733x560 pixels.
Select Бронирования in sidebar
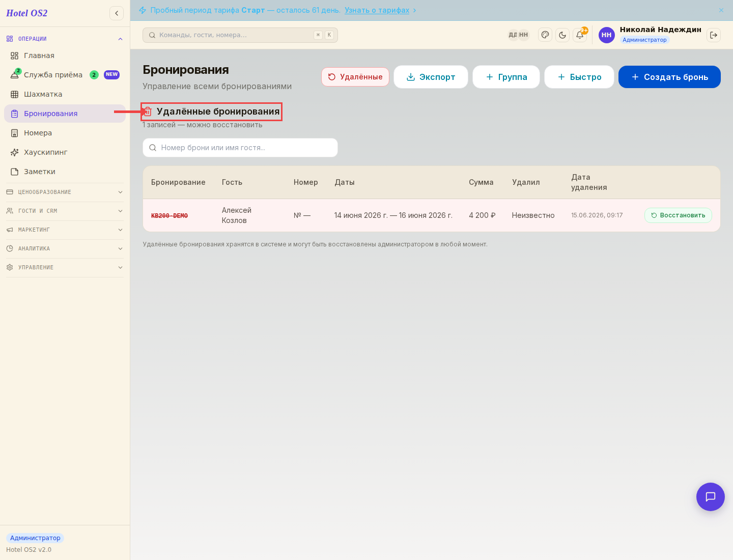pyautogui.click(x=65, y=114)
